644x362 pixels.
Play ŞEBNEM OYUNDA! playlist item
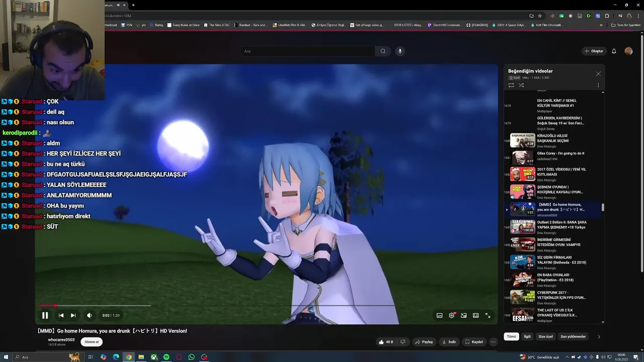click(x=552, y=192)
